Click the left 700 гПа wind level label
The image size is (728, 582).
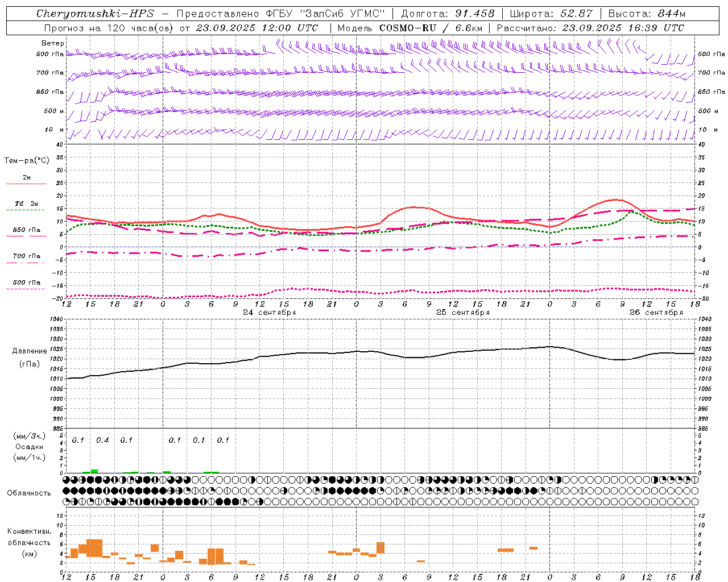[x=50, y=73]
